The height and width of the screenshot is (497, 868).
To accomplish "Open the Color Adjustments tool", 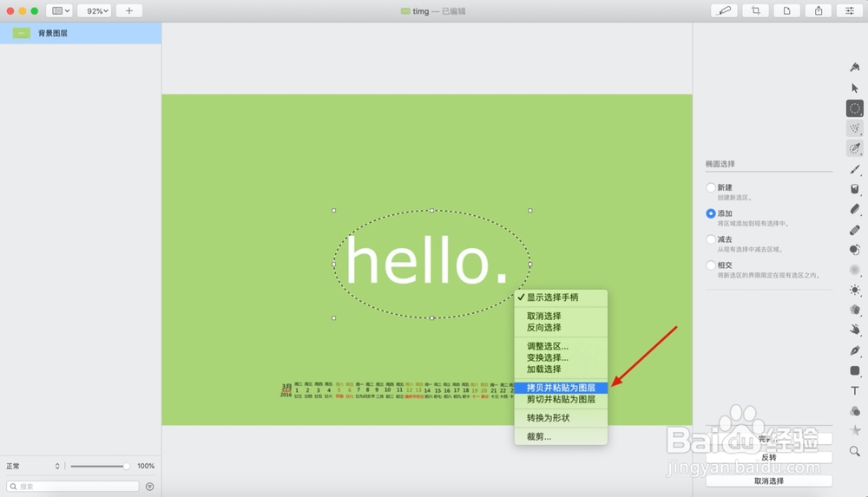I will pyautogui.click(x=855, y=411).
